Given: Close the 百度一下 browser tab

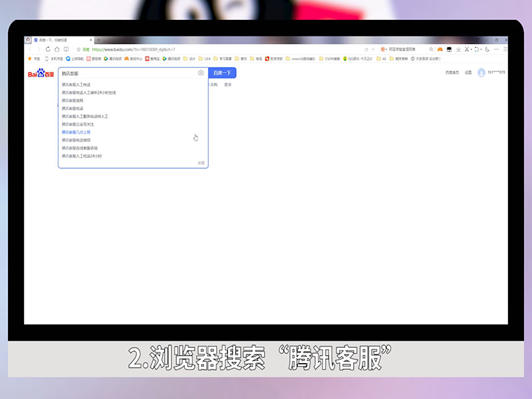Looking at the screenshot, I should pos(90,40).
